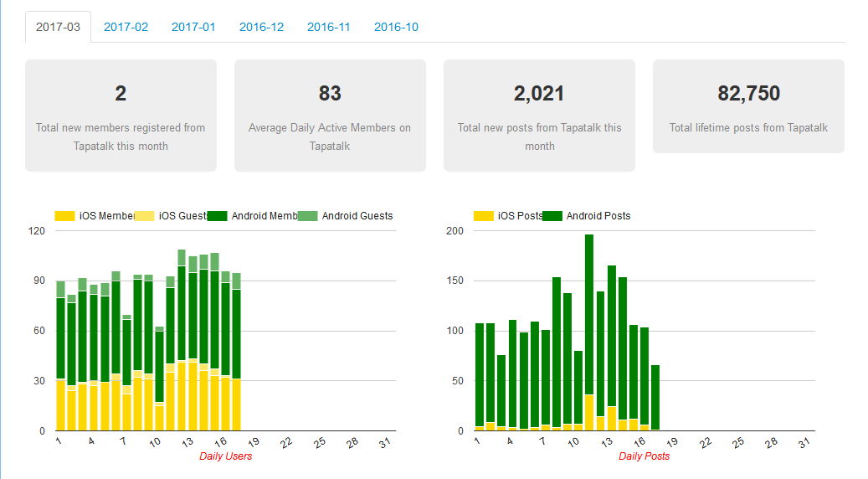Viewport: 868px width, 479px height.
Task: Click the 31 x-axis label on Daily Posts
Action: tap(804, 442)
